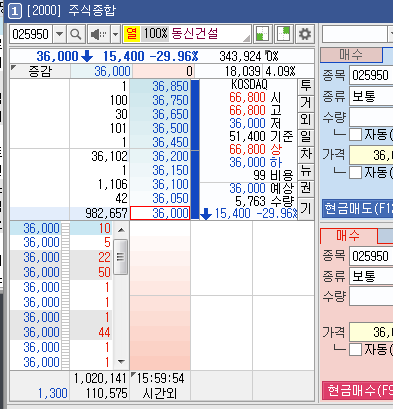Select the red-boxed 36,000 price cell
Screen dimensions: 393x409
point(160,213)
